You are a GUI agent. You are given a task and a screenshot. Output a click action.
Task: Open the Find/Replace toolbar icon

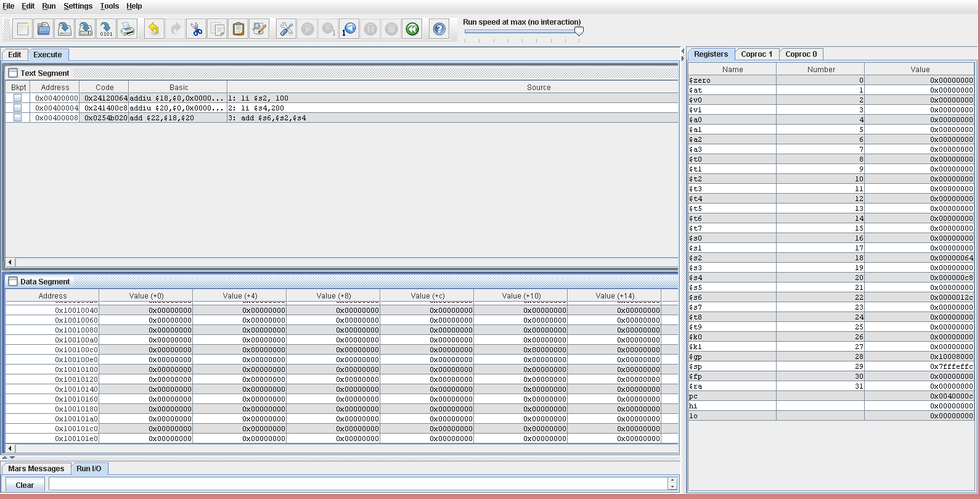point(259,29)
